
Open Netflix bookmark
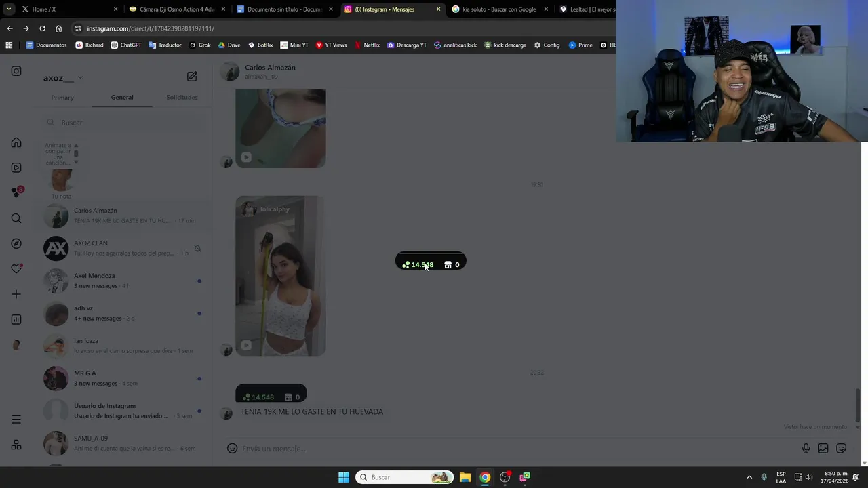pyautogui.click(x=367, y=45)
